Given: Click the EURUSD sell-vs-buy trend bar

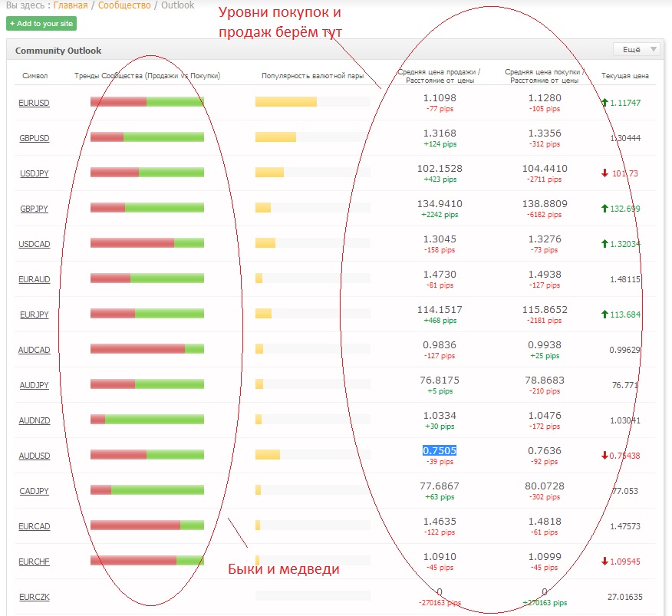Looking at the screenshot, I should point(147,101).
